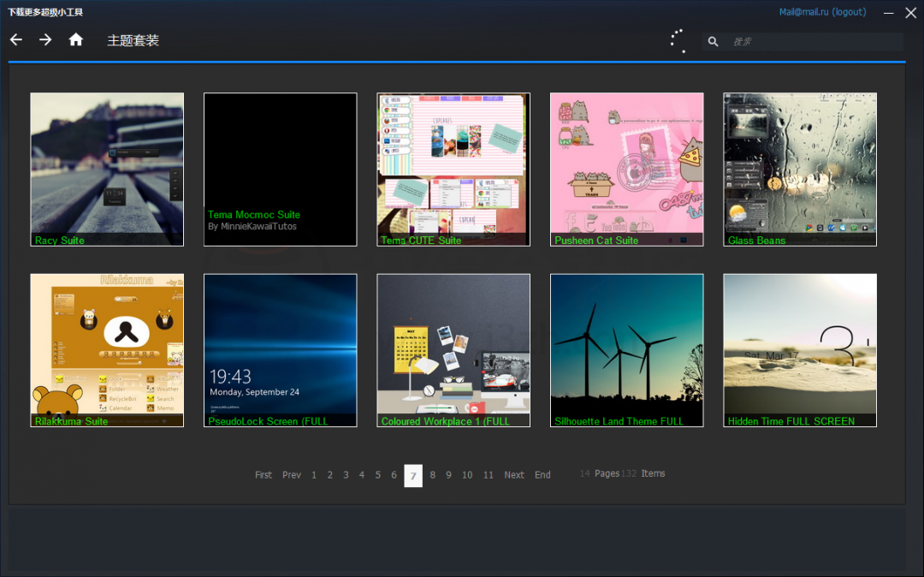Go to the Prev page
This screenshot has height=577, width=924.
(x=292, y=475)
